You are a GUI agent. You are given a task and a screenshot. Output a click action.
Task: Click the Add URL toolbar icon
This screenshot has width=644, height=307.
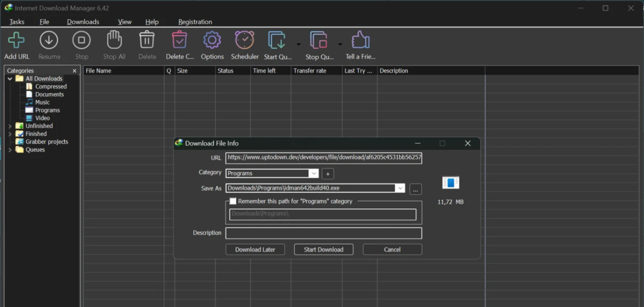coord(17,41)
